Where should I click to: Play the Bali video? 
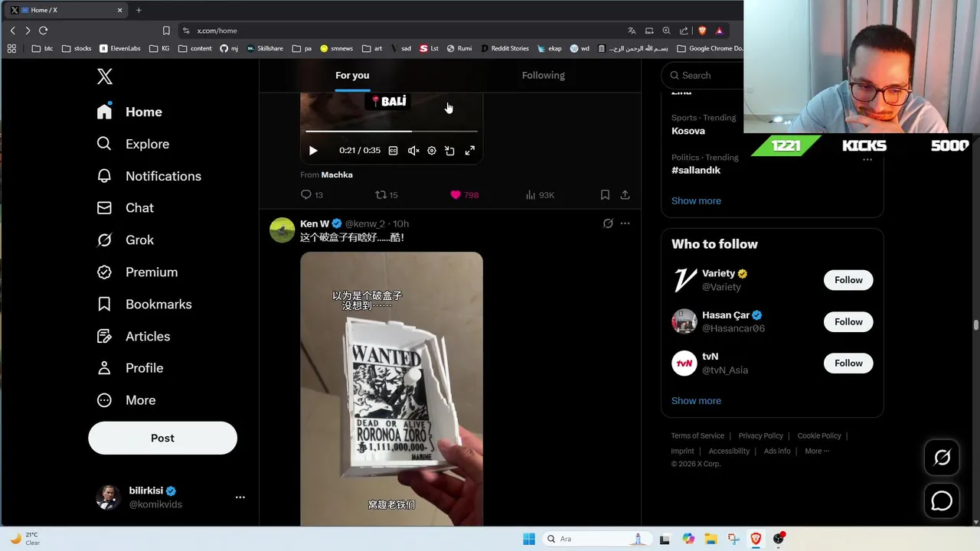pos(313,151)
